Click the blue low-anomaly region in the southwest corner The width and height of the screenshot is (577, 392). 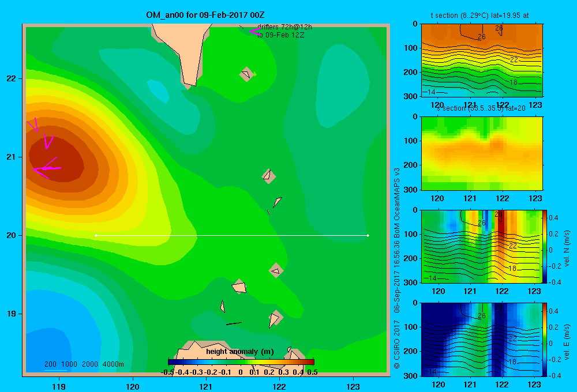pyautogui.click(x=48, y=349)
